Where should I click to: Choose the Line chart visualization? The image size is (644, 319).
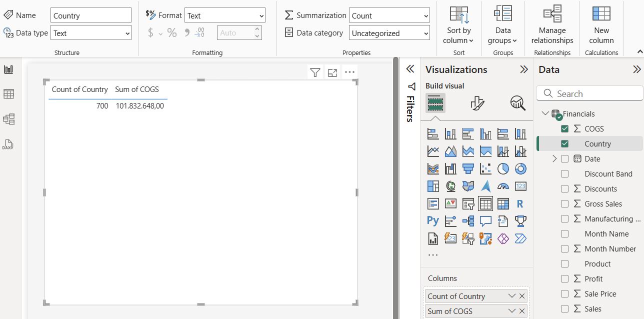click(x=433, y=151)
